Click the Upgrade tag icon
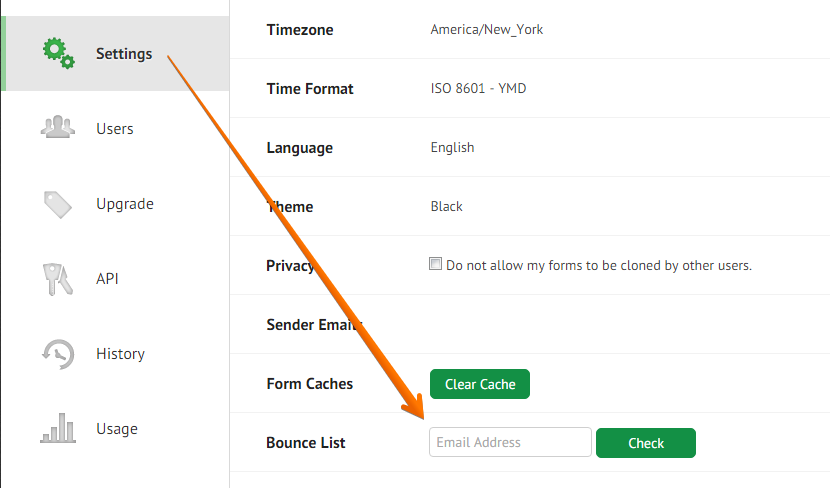This screenshot has width=830, height=488. tap(58, 204)
